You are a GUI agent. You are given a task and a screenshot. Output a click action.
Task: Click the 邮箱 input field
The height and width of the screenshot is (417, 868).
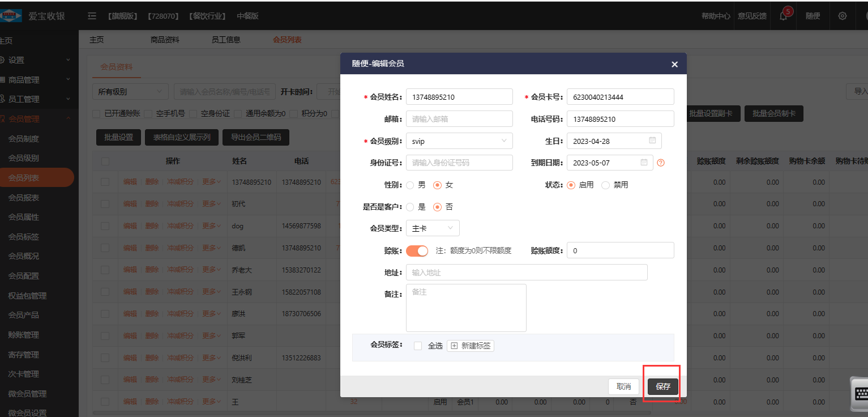(459, 119)
